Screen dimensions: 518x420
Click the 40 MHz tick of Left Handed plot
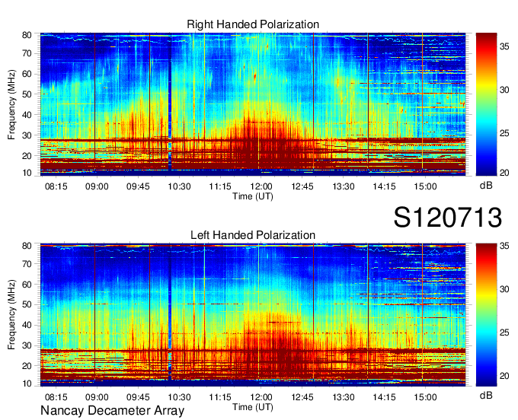[x=27, y=325]
